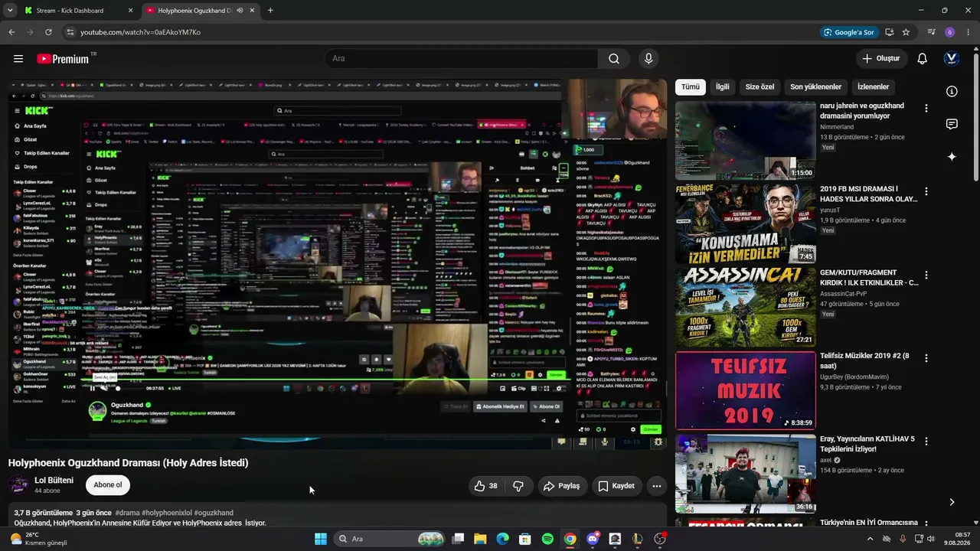Screen dimensions: 980x551
Task: Open a new Chrome tab
Action: point(270,11)
